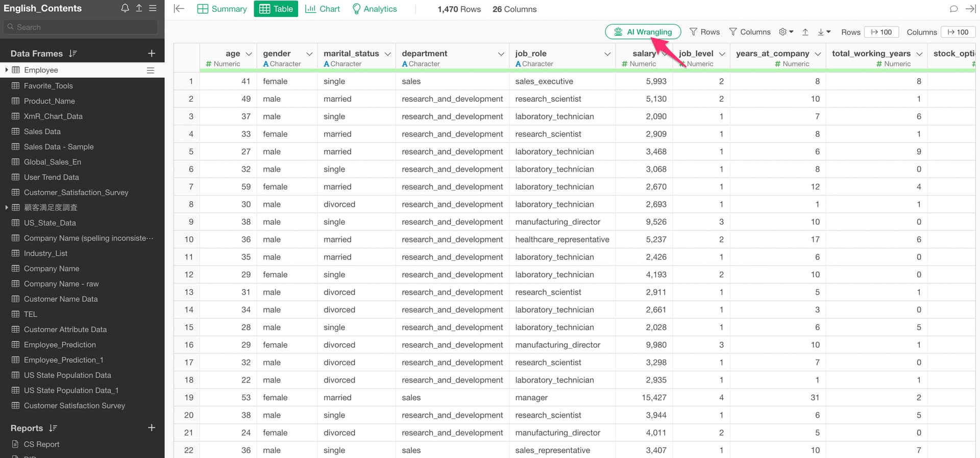The height and width of the screenshot is (458, 980).
Task: Click the project hamburger menu icon
Action: pyautogui.click(x=153, y=8)
